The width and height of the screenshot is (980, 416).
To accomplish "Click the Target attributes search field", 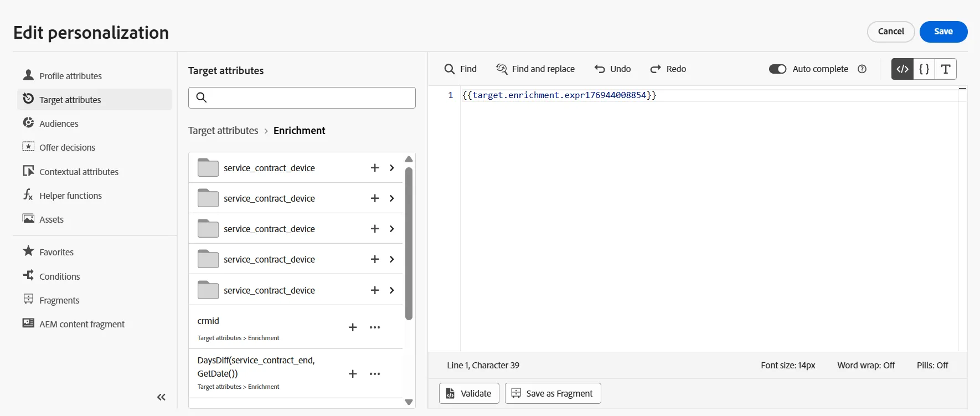I will tap(302, 97).
